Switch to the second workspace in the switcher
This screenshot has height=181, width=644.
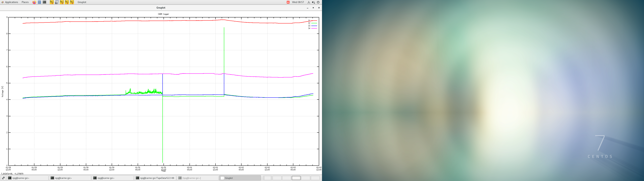pos(277,178)
